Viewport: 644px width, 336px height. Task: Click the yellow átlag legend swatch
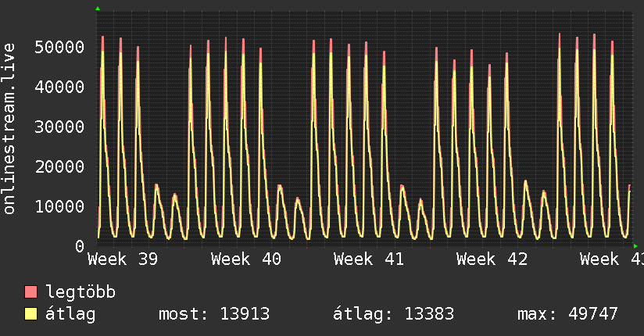(30, 314)
